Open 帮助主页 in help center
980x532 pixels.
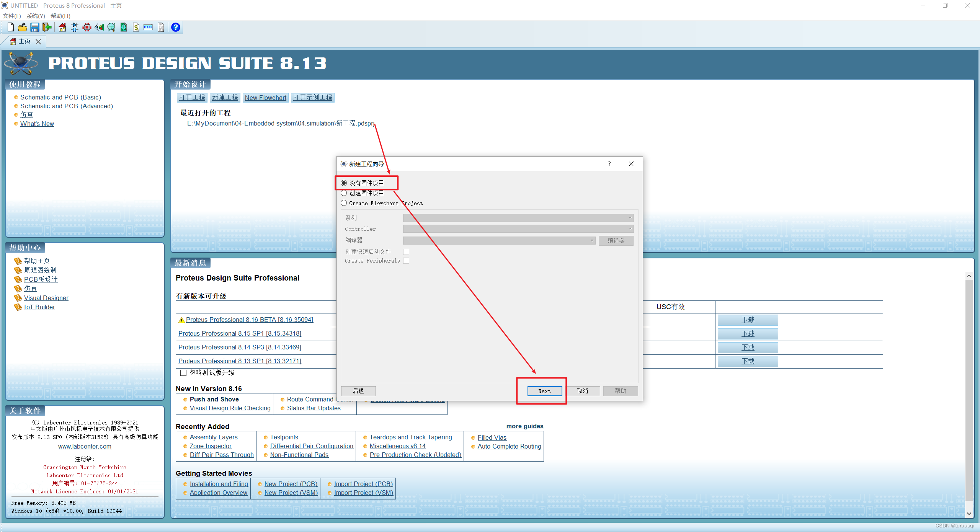(x=37, y=261)
